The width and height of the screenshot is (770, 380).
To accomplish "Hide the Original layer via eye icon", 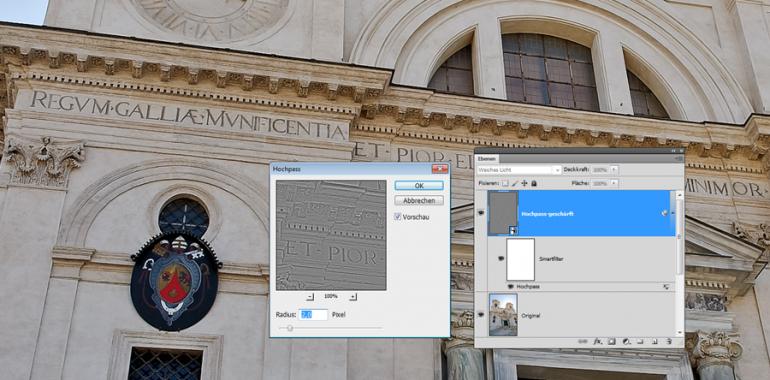I will (481, 316).
